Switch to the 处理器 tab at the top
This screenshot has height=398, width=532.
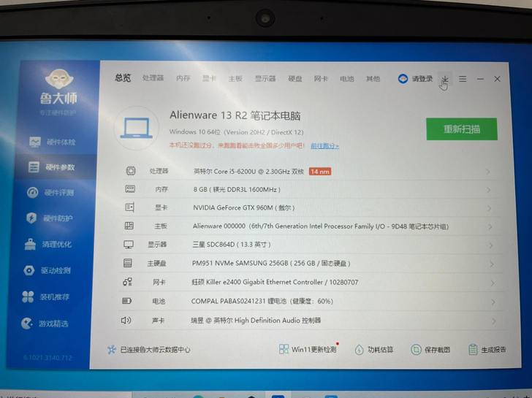tap(153, 78)
